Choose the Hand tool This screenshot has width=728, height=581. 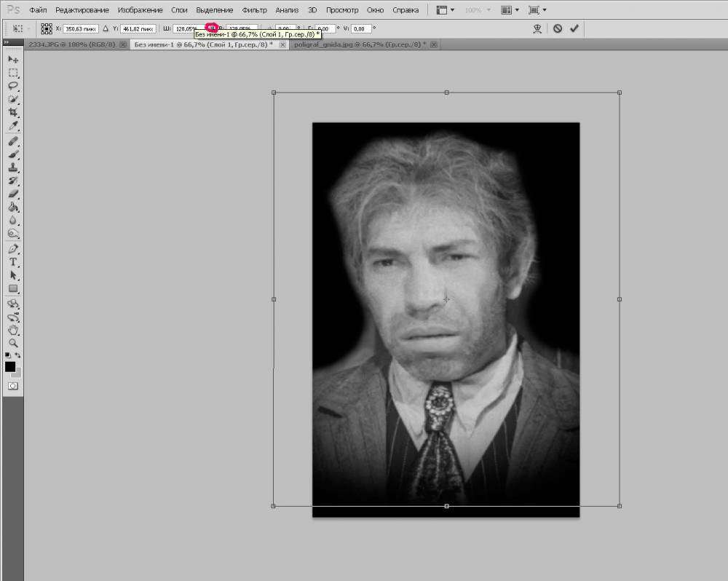[13, 330]
